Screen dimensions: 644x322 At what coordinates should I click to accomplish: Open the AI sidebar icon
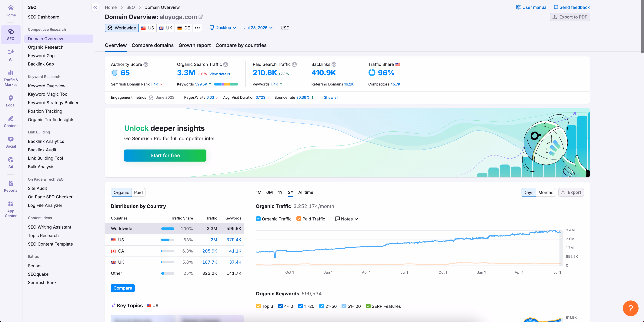(x=11, y=55)
